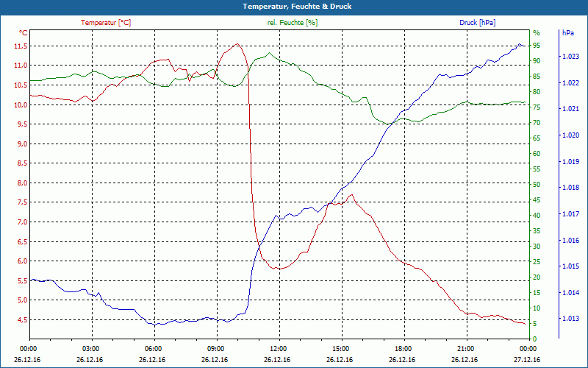Click the "7,5" tick on the temperature axis
This screenshot has height=368, width=588.
click(x=22, y=202)
